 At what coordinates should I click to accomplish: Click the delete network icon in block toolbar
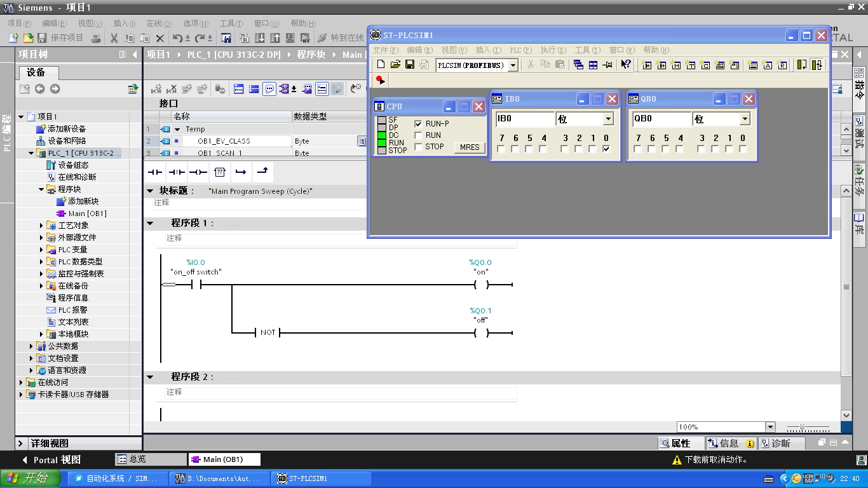(x=171, y=89)
